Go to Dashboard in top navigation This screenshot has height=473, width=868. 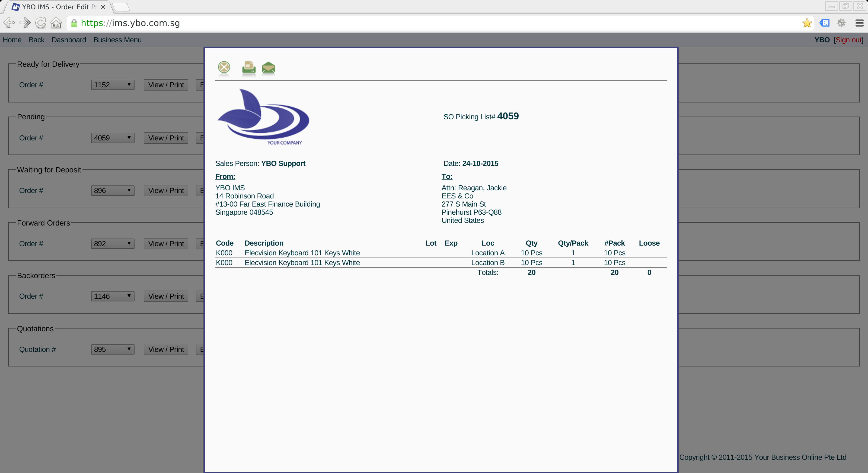(x=69, y=40)
